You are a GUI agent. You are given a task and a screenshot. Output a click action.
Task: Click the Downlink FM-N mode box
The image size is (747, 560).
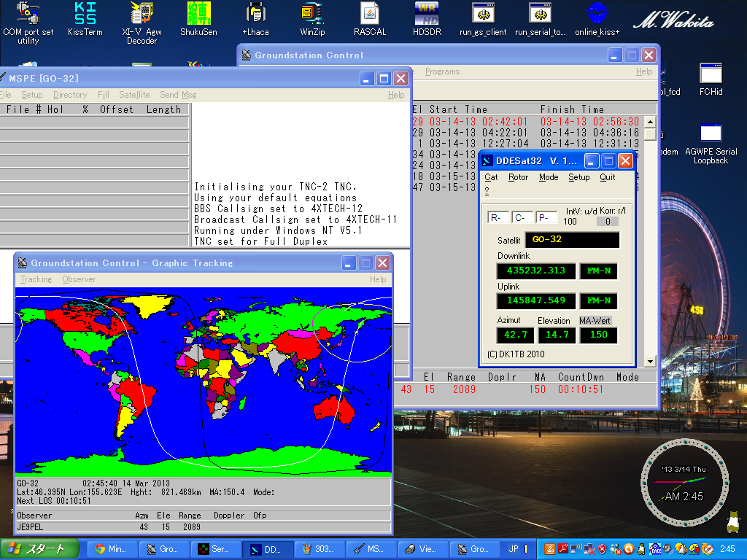599,271
